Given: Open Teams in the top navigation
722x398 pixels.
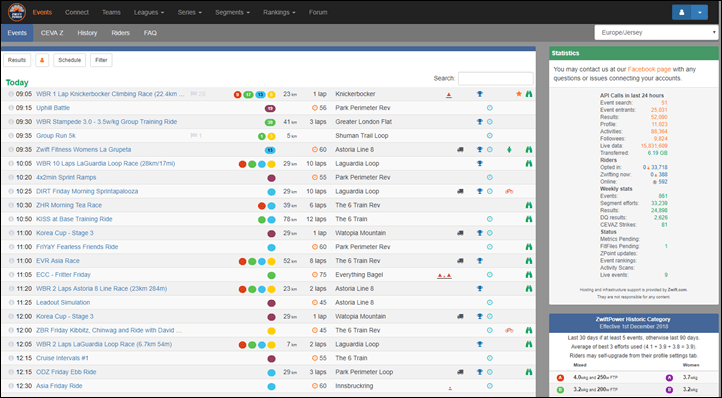Looking at the screenshot, I should pyautogui.click(x=111, y=12).
